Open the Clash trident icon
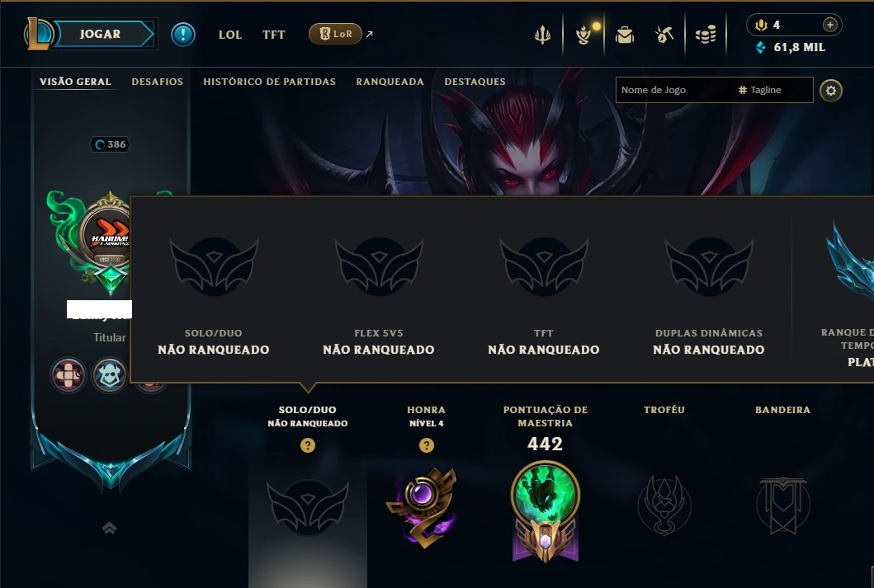Viewport: 874px width, 588px height. (542, 35)
